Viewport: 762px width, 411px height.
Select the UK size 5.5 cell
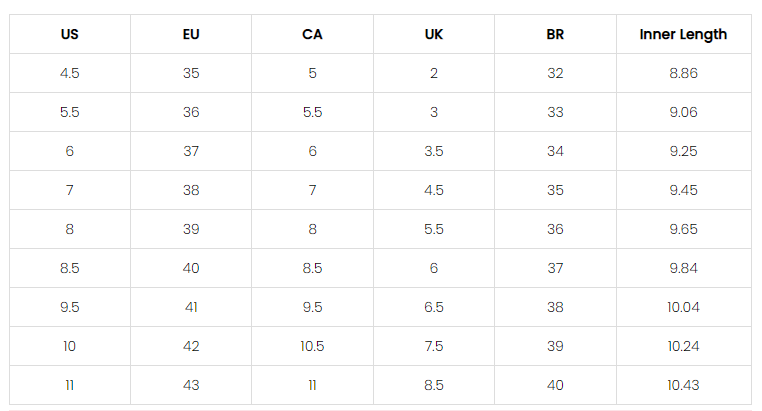point(433,229)
